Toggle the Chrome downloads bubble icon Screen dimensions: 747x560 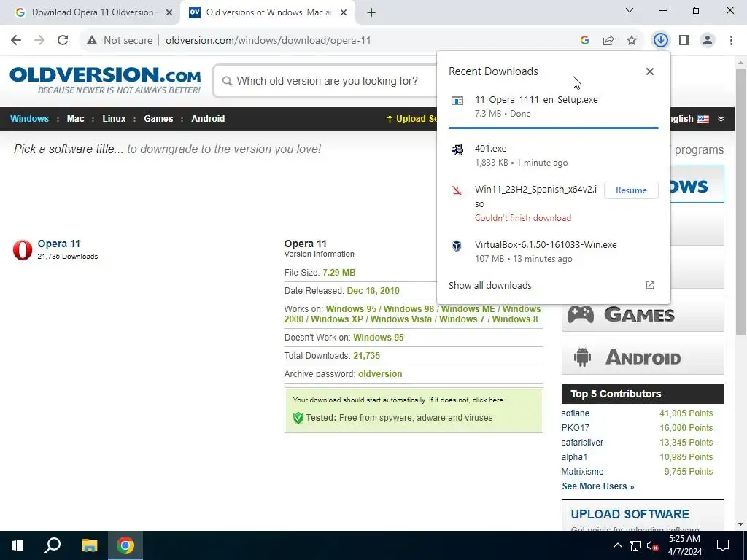pyautogui.click(x=660, y=41)
